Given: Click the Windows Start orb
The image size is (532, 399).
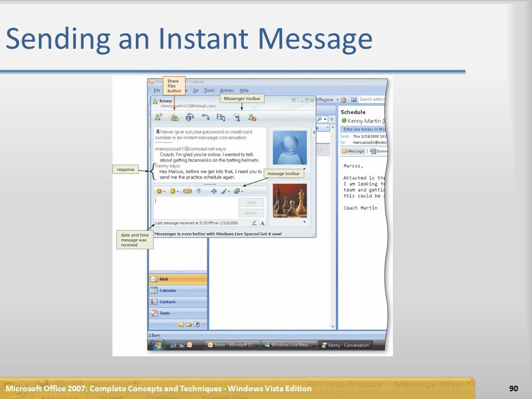Looking at the screenshot, I should click(x=158, y=345).
